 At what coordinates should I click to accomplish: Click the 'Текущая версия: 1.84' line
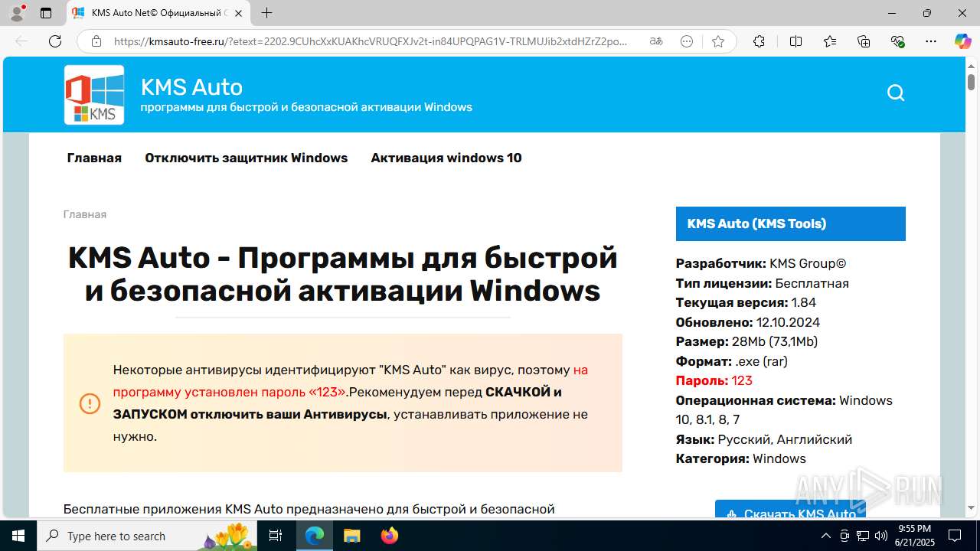point(746,302)
